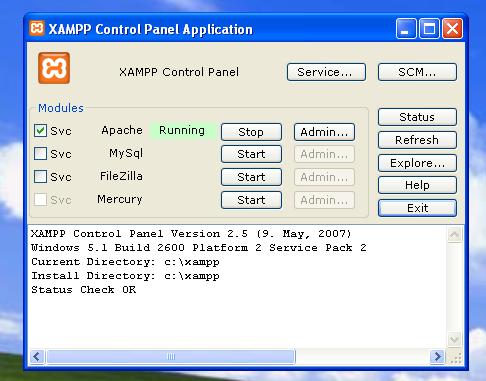
Task: Check the FileZilla Svc checkbox
Action: (40, 176)
